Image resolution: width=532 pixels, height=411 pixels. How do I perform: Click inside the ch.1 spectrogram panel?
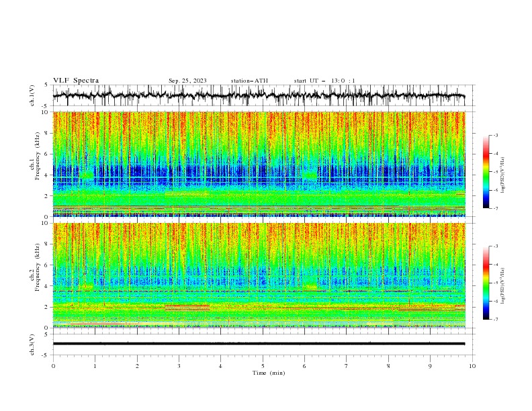coord(259,164)
